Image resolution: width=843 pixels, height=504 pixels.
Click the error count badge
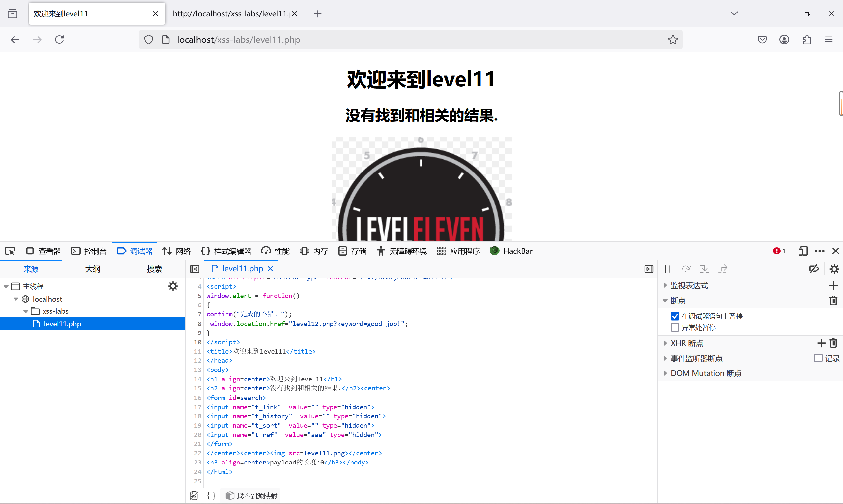[779, 251]
